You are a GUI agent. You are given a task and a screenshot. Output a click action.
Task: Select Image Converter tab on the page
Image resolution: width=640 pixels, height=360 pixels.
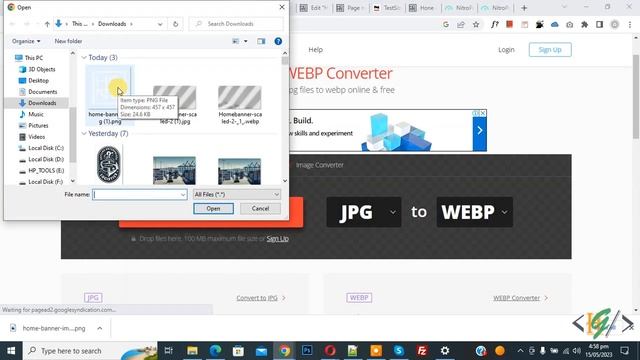(x=320, y=165)
